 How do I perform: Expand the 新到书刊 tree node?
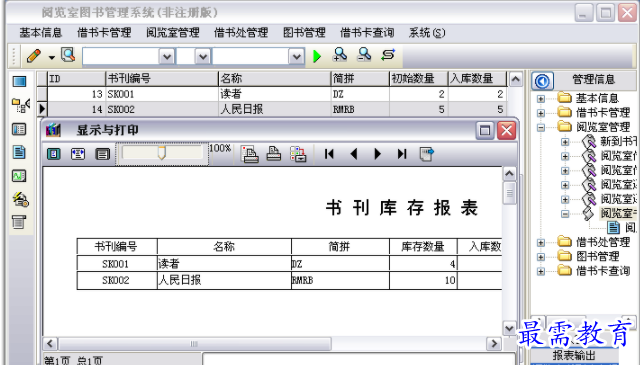(x=565, y=142)
